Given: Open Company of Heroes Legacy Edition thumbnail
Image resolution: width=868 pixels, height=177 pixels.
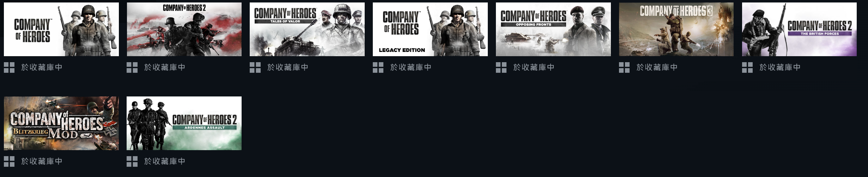Looking at the screenshot, I should click(430, 29).
